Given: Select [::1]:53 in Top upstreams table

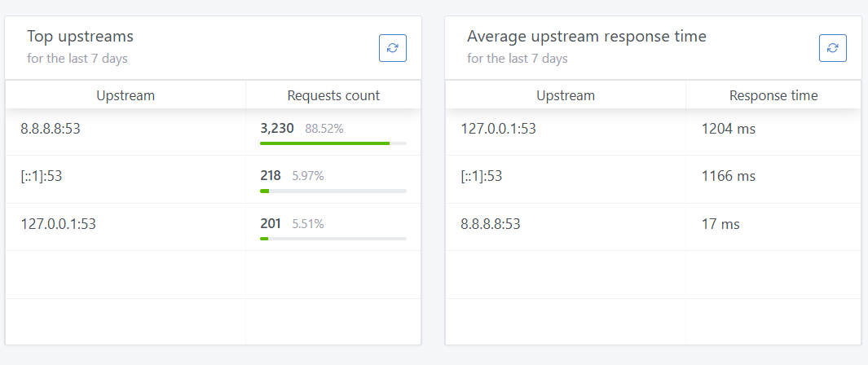Looking at the screenshot, I should [42, 176].
